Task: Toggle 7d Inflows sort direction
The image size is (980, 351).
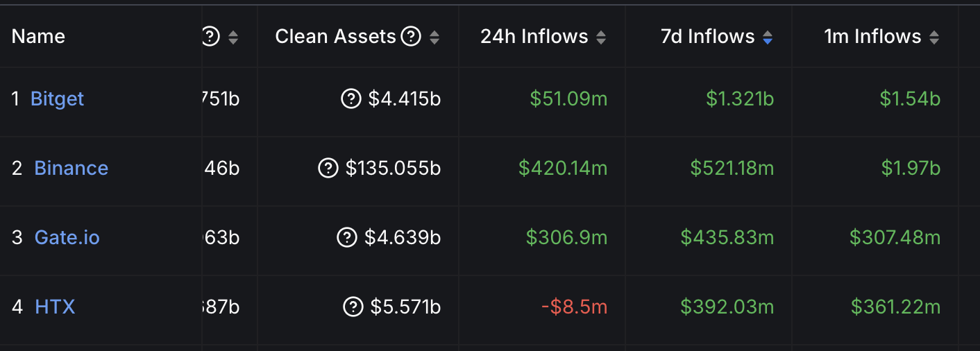Action: click(x=768, y=37)
